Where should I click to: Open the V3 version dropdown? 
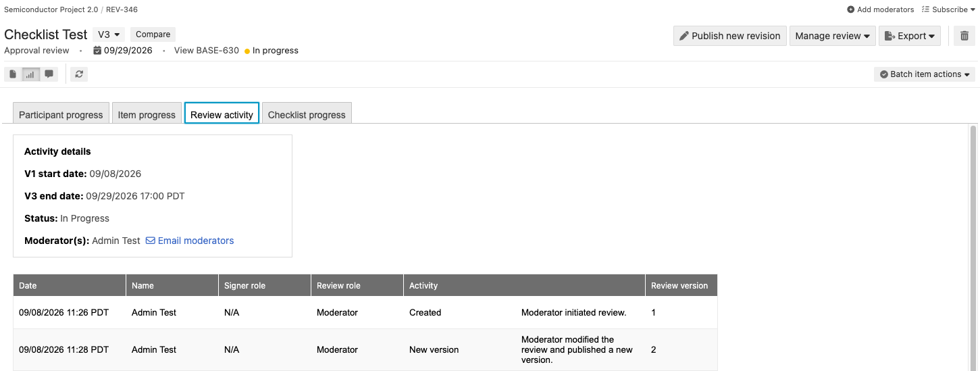pyautogui.click(x=109, y=34)
